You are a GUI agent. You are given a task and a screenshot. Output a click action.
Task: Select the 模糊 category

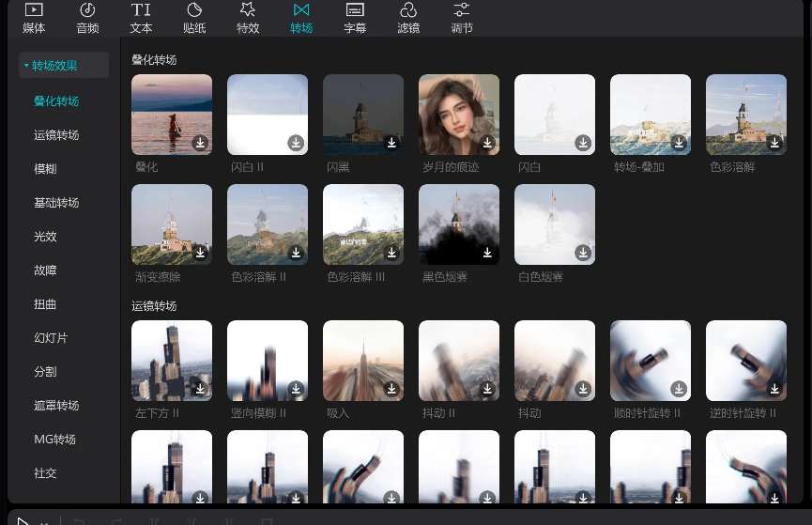click(45, 169)
